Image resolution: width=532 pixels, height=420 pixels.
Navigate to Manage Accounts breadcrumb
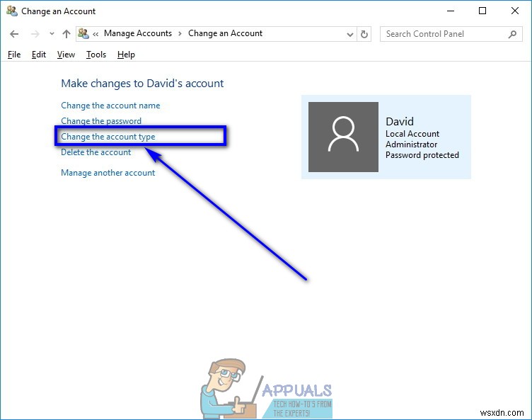click(138, 33)
